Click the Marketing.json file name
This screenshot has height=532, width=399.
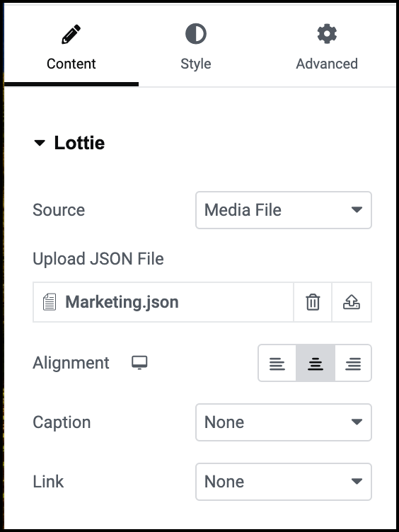click(x=122, y=302)
